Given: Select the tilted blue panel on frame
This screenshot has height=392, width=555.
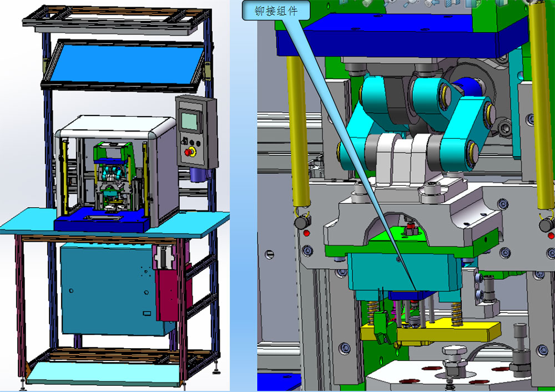Looking at the screenshot, I should tap(123, 62).
